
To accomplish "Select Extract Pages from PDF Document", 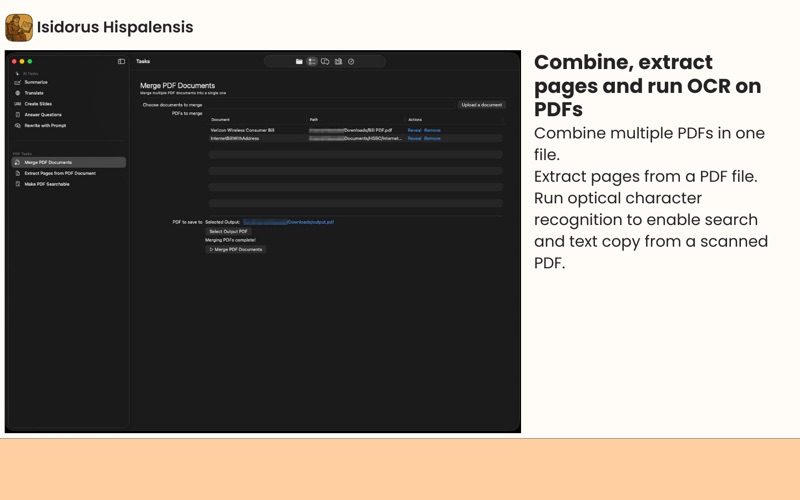I will [60, 173].
